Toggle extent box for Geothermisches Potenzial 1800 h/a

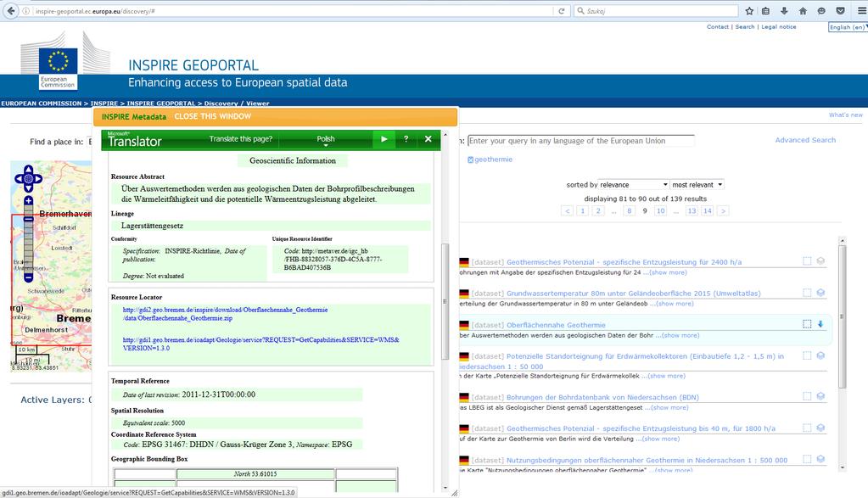click(x=807, y=428)
